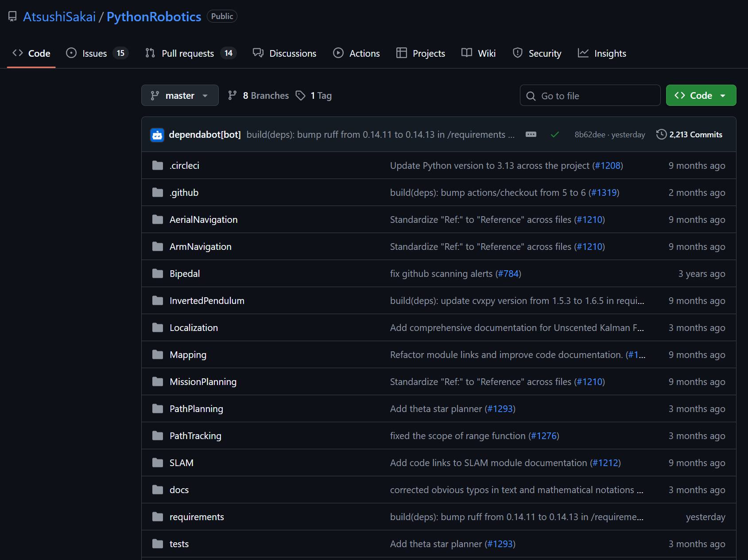
Task: Click the dependabot avatar icon
Action: click(x=157, y=135)
